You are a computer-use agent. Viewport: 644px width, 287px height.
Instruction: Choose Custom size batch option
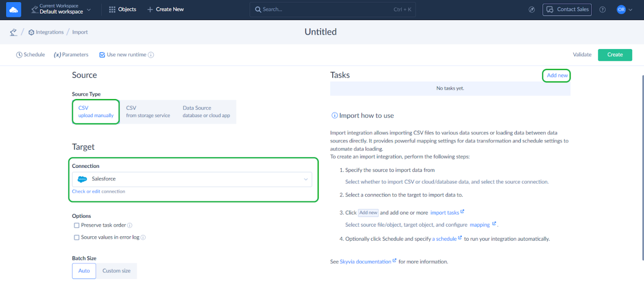click(x=117, y=271)
